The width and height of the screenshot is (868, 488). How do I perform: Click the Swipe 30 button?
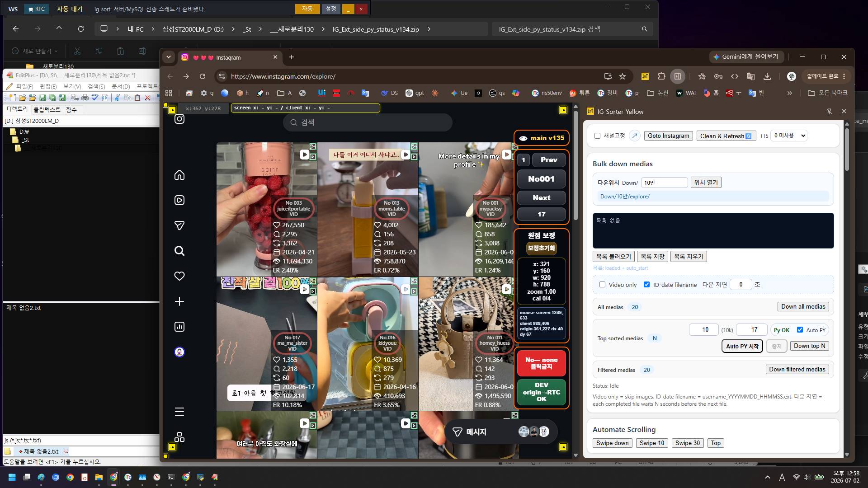[687, 443]
